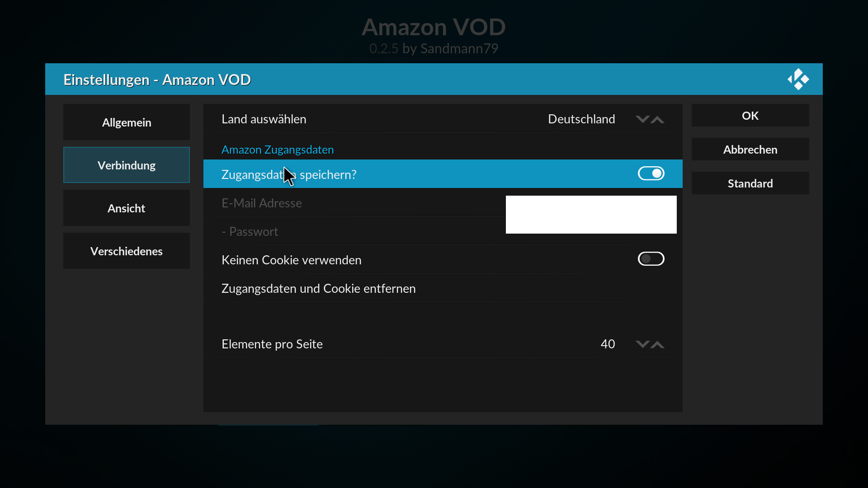Select the Verbindung category tab
Viewport: 868px width, 488px height.
(x=127, y=165)
